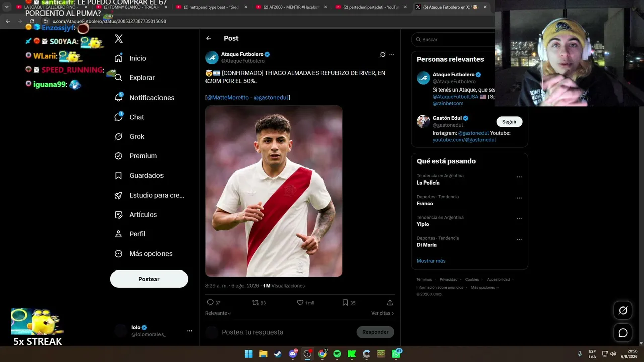The width and height of the screenshot is (644, 362).
Task: Click the share icon on the post
Action: (390, 303)
